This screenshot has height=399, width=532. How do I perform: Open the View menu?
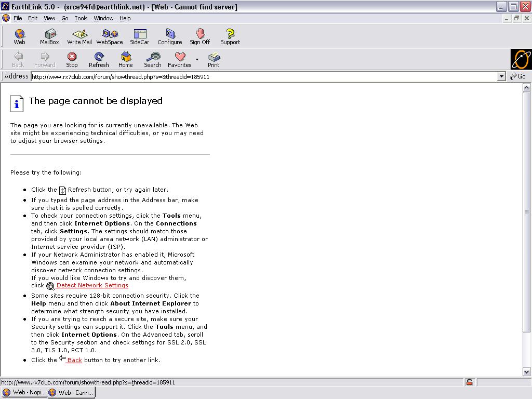tap(49, 18)
